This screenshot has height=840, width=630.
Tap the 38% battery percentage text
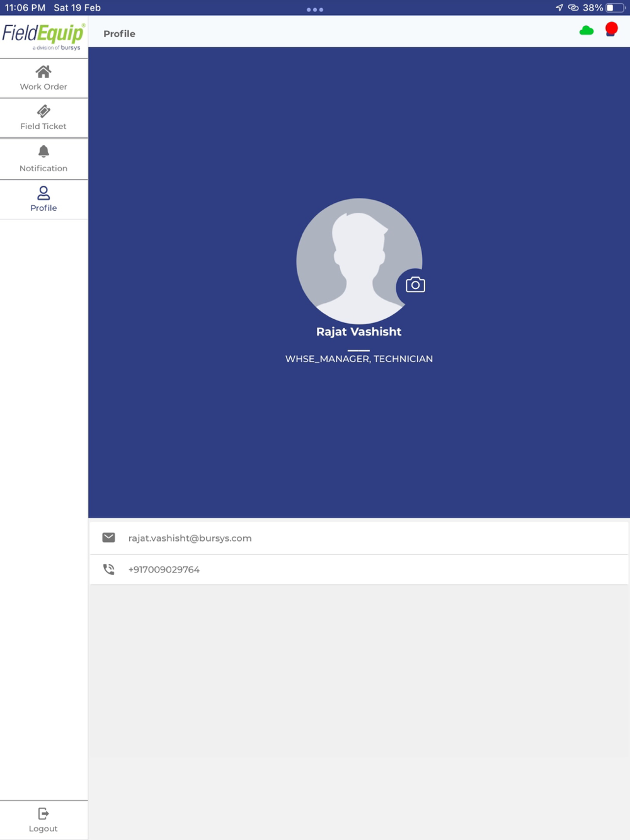click(x=593, y=8)
